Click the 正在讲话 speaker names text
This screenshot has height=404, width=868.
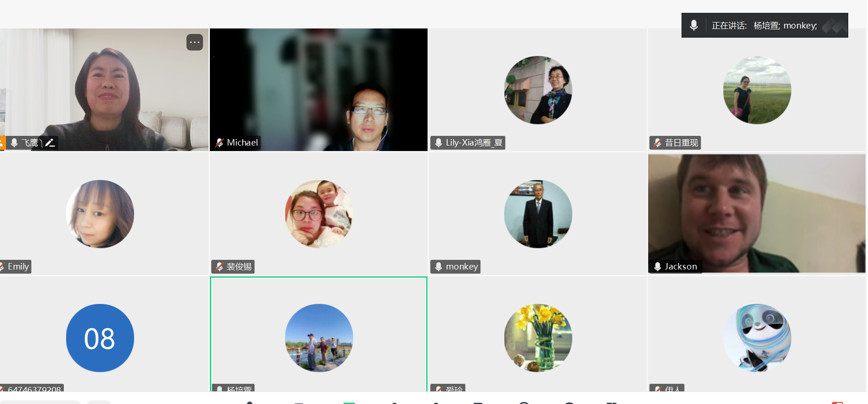point(764,26)
